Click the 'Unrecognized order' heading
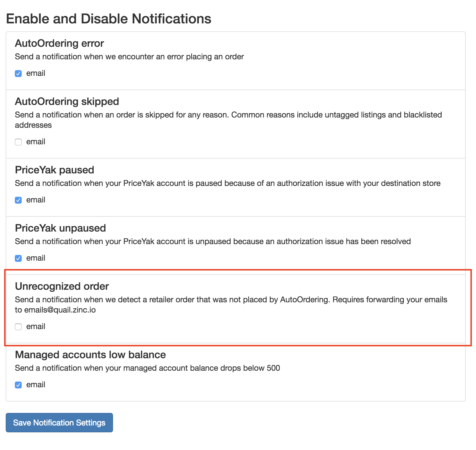This screenshot has width=476, height=450. (62, 286)
